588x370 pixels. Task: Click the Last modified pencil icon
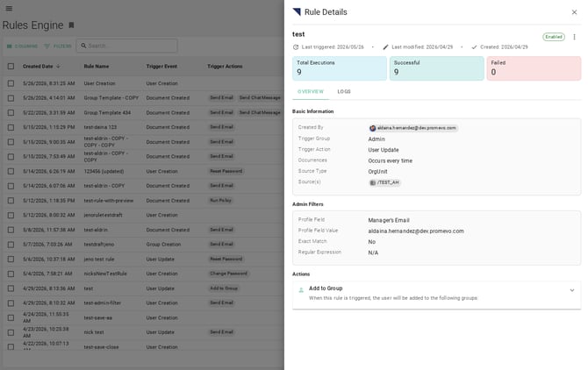385,47
